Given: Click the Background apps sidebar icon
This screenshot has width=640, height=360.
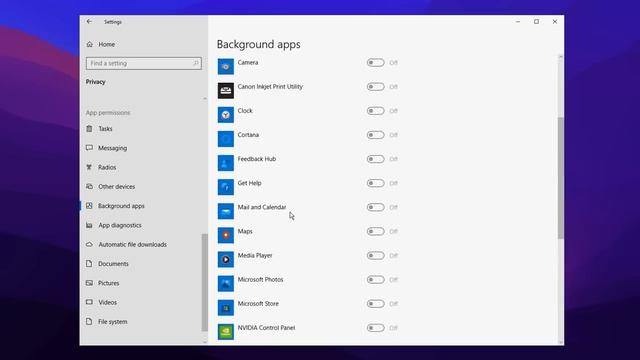Looking at the screenshot, I should click(89, 206).
